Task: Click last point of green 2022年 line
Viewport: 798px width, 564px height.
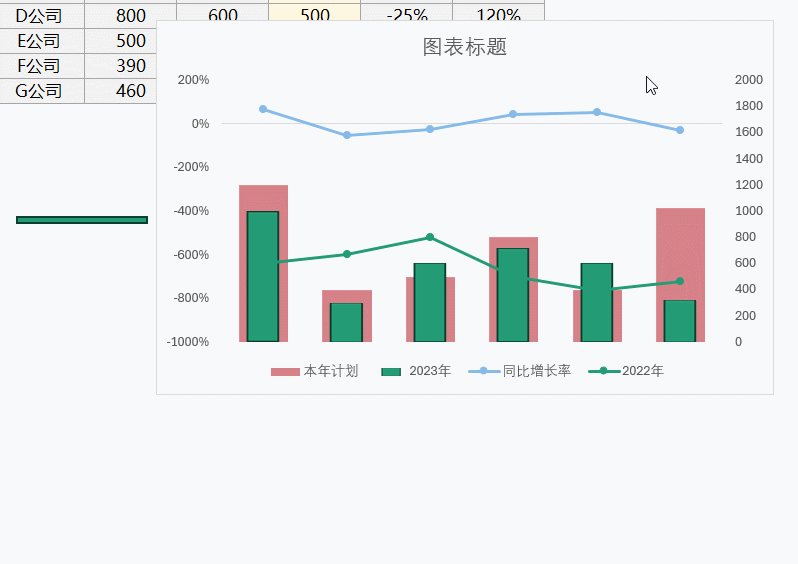Action: pyautogui.click(x=680, y=281)
